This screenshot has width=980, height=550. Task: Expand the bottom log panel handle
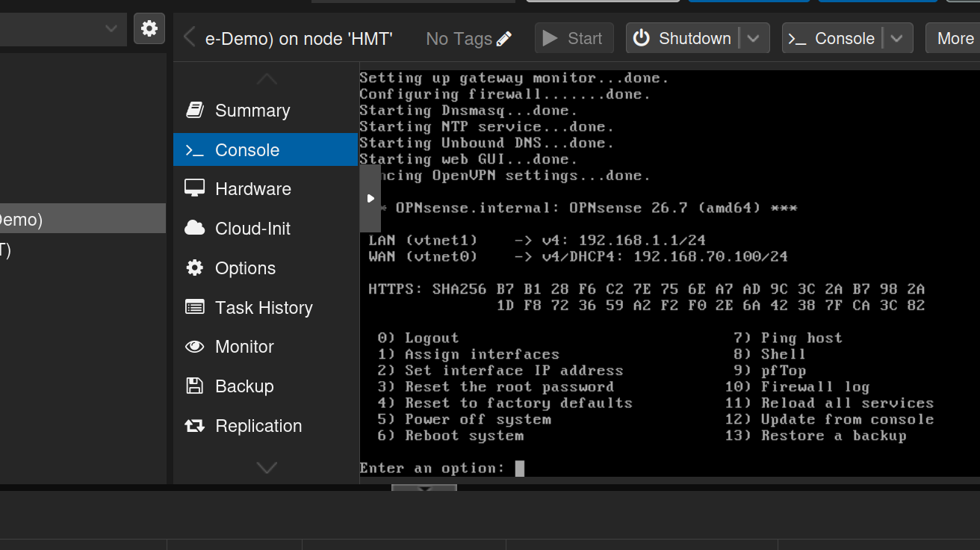point(424,489)
